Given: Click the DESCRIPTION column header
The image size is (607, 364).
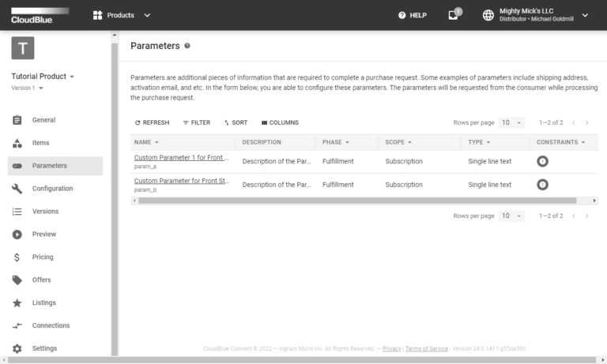Looking at the screenshot, I should coord(262,142).
